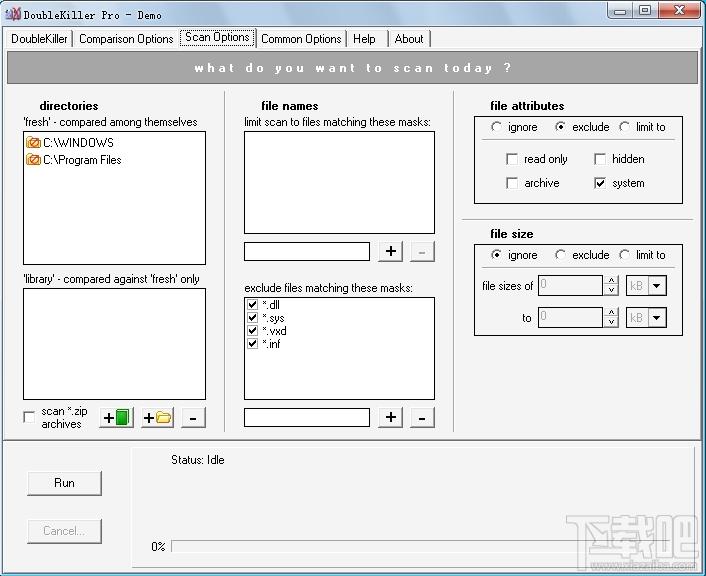Click the 0% progress bar
The height and width of the screenshot is (576, 706).
[419, 546]
